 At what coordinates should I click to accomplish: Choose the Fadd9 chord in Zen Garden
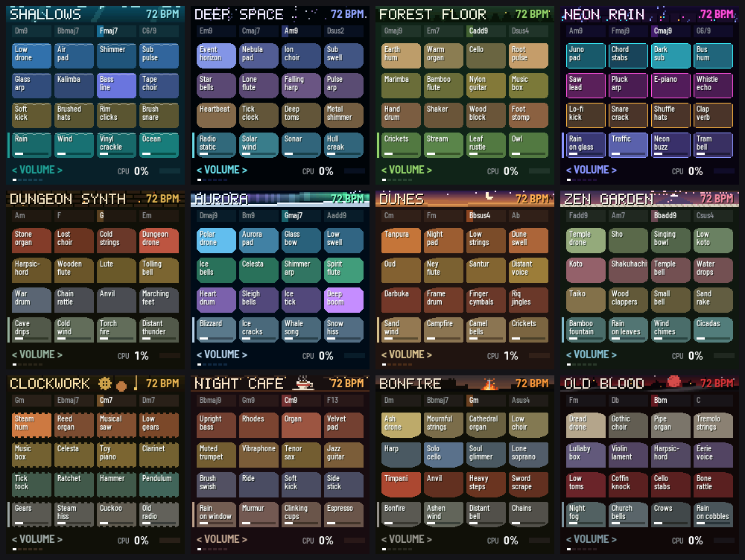pyautogui.click(x=586, y=216)
